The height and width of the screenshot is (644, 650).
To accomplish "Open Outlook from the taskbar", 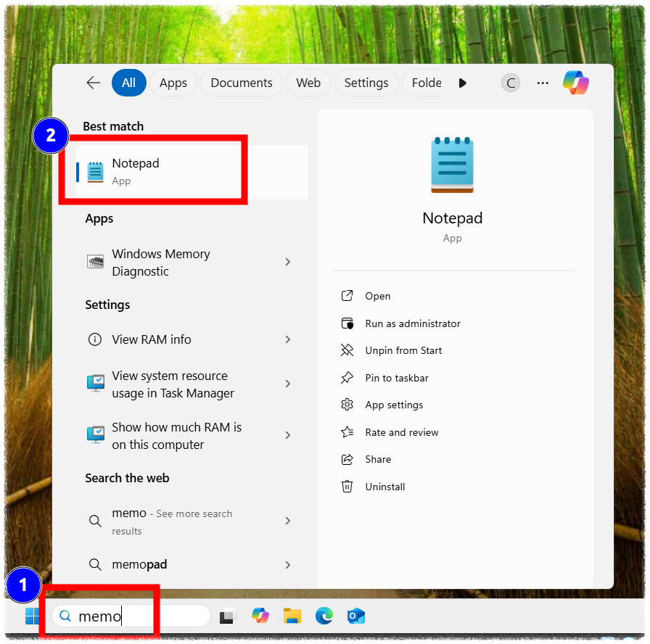I will tap(356, 616).
